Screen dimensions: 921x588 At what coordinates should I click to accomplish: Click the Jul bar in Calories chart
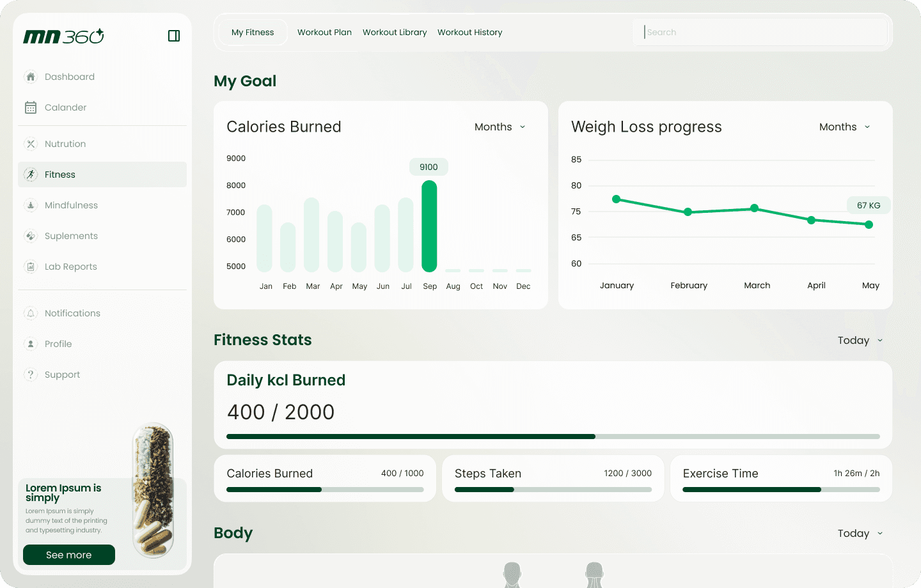tap(405, 235)
